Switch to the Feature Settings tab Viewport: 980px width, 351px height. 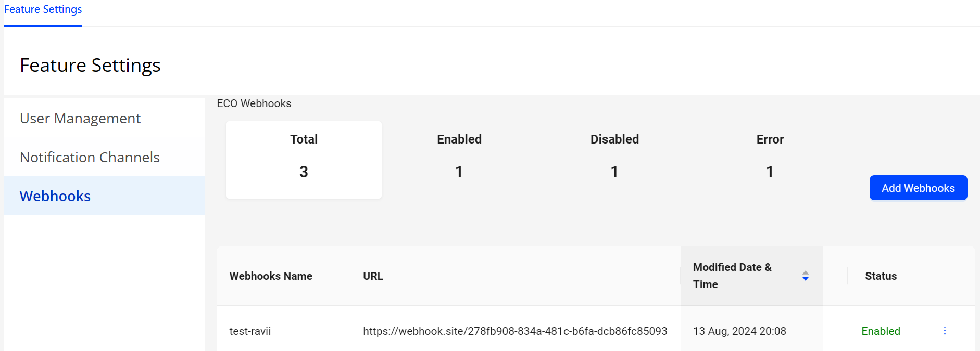43,10
